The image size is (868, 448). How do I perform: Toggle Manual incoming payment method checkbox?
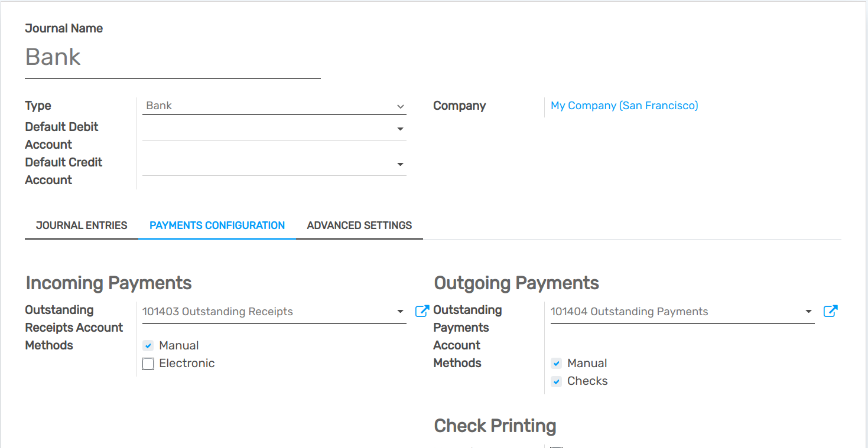(148, 346)
